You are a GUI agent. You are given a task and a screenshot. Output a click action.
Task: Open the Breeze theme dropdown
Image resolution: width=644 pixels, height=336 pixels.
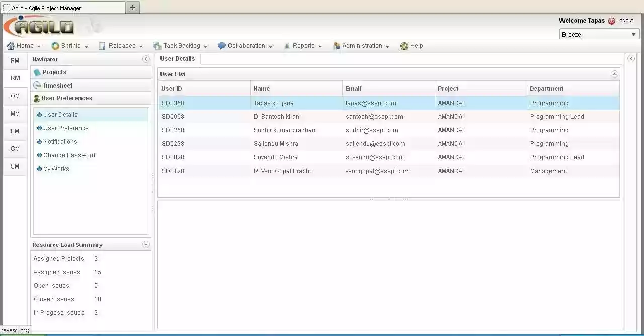633,34
